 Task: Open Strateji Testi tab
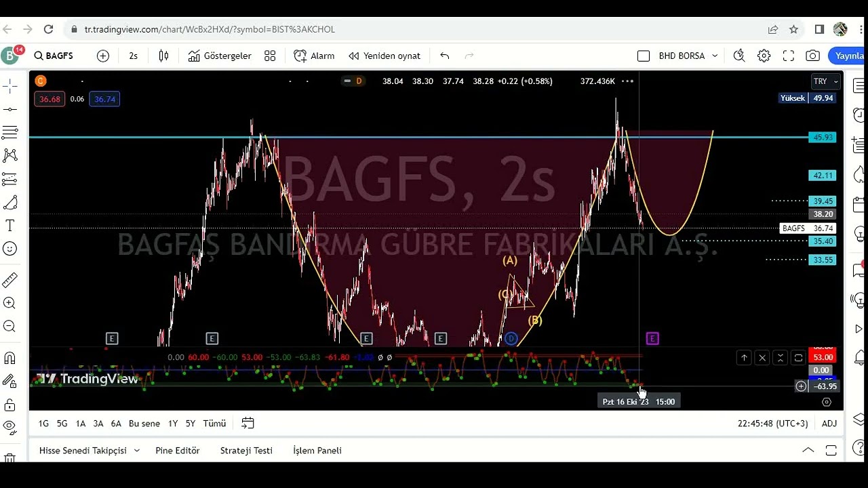coord(246,450)
